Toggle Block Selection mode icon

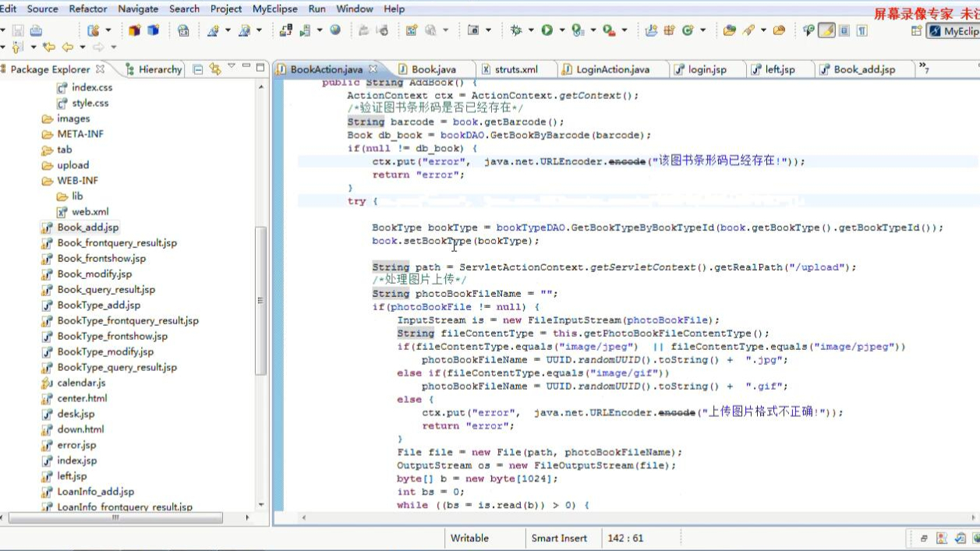(x=844, y=30)
